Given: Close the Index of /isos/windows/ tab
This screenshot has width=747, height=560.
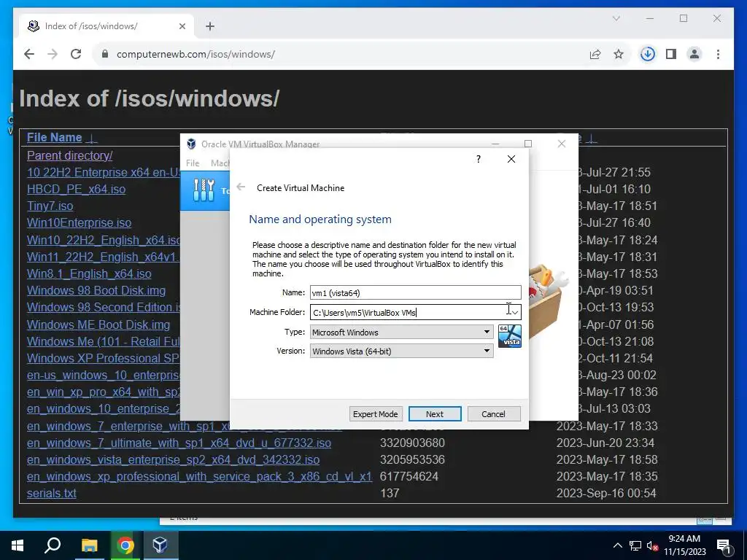Looking at the screenshot, I should click(182, 26).
